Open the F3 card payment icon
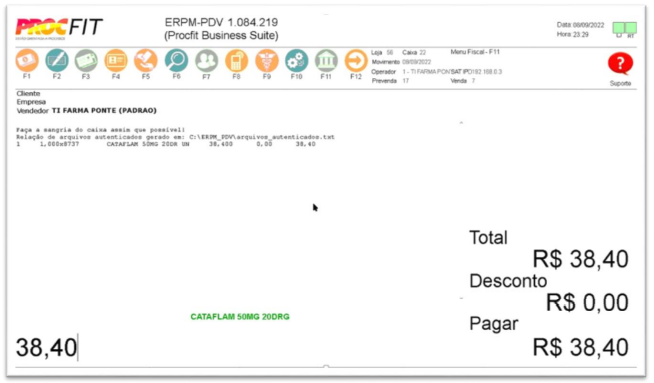654x383 pixels. click(86, 60)
